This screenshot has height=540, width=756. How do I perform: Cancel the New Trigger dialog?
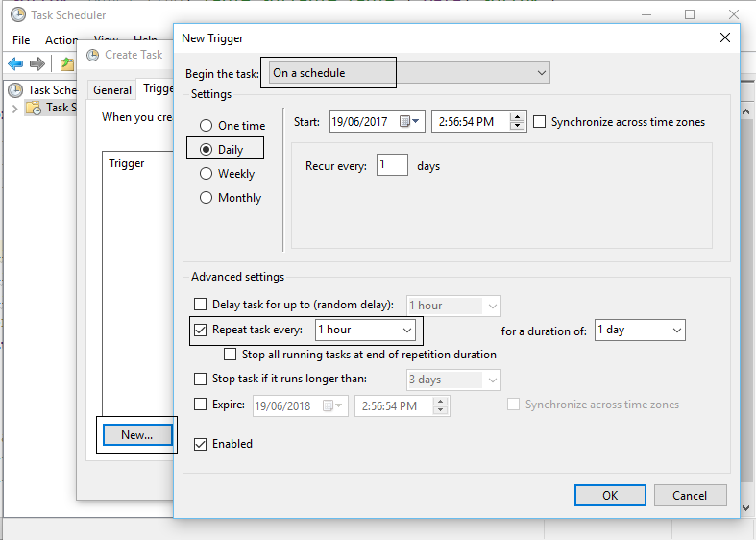690,495
